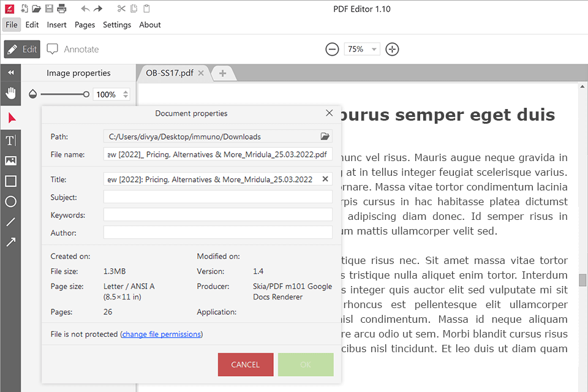Open the About menu

150,24
